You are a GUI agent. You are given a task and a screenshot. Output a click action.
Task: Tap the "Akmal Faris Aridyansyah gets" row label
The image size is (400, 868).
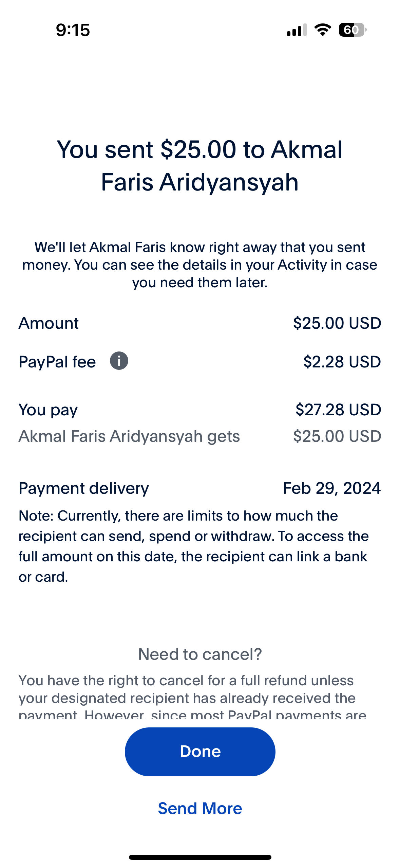[x=129, y=436]
